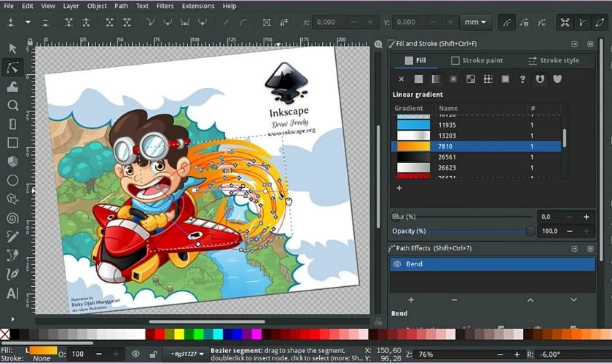Open Insert node options dropdown arrow
The width and height of the screenshot is (612, 364).
[28, 23]
